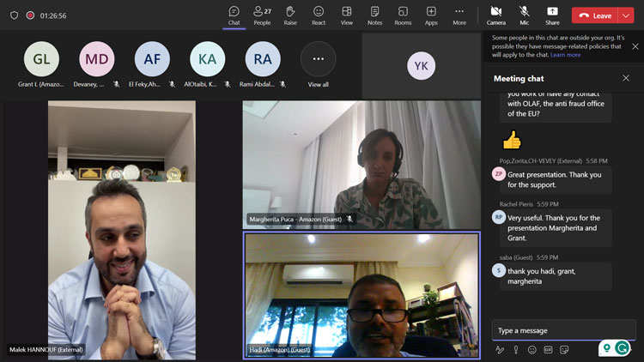Open the GIF picker in chat
Screen dimensions: 644x362
[x=548, y=350]
